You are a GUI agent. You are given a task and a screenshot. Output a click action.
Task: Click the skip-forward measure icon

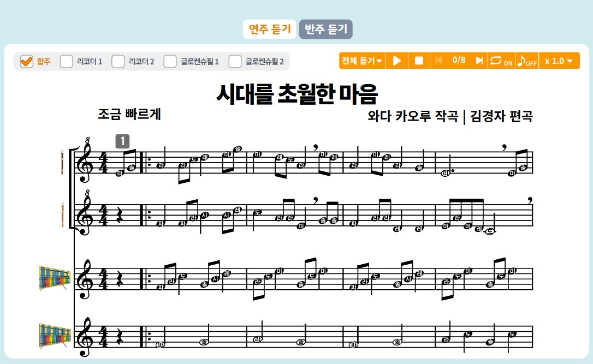pyautogui.click(x=480, y=61)
